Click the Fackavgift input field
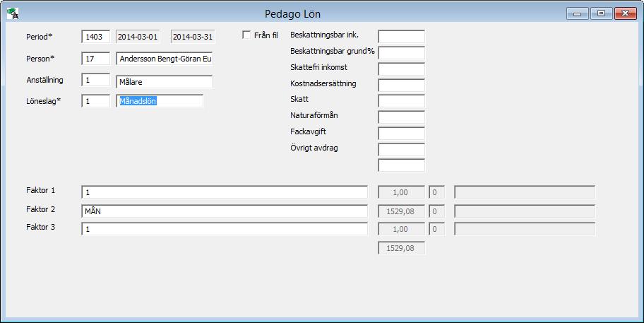 point(401,133)
